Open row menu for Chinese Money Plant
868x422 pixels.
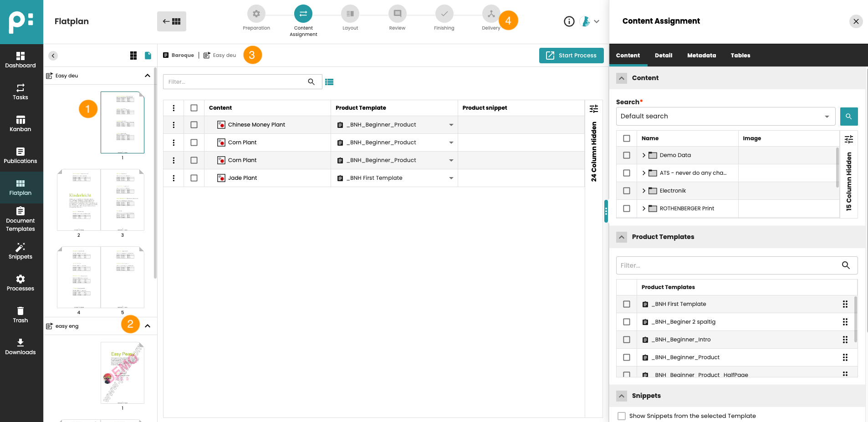click(174, 125)
